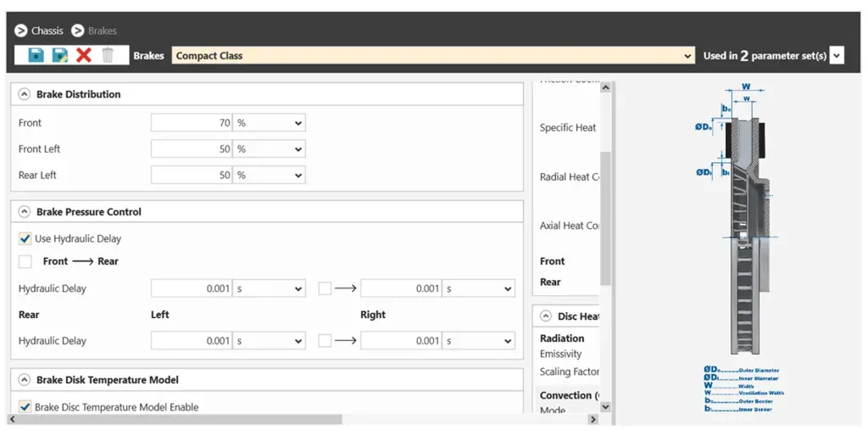
Task: Open the Front percent unit dropdown
Action: click(269, 123)
